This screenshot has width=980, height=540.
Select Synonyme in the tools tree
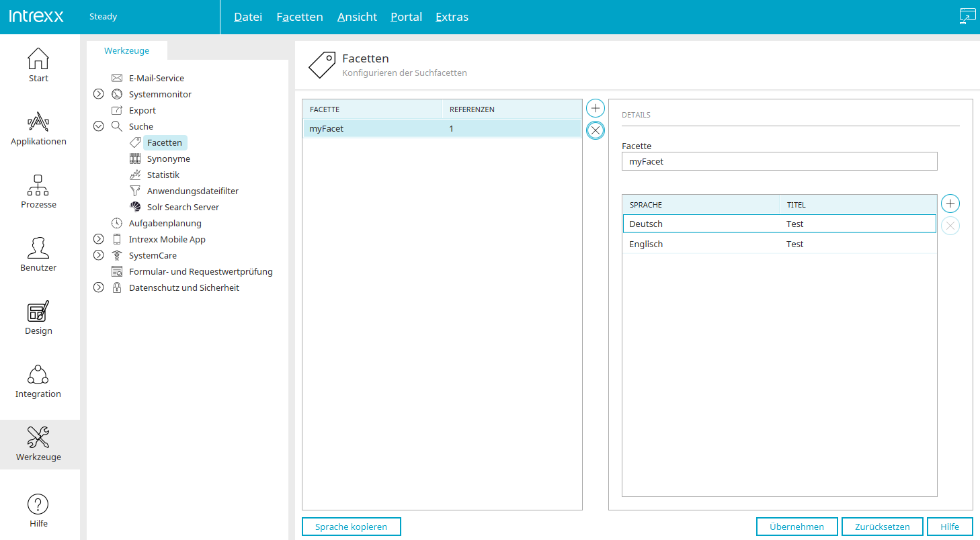pyautogui.click(x=169, y=159)
